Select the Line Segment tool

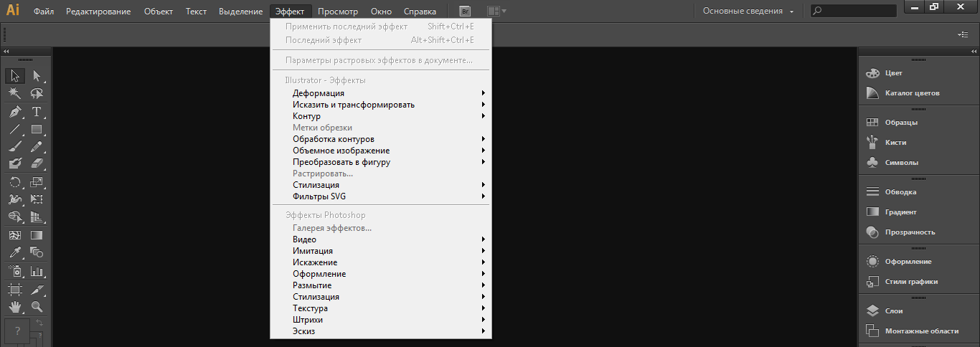pyautogui.click(x=15, y=129)
